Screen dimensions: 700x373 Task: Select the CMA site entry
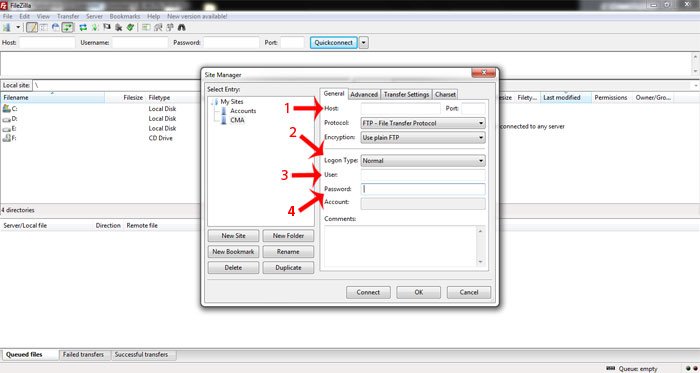tap(237, 120)
